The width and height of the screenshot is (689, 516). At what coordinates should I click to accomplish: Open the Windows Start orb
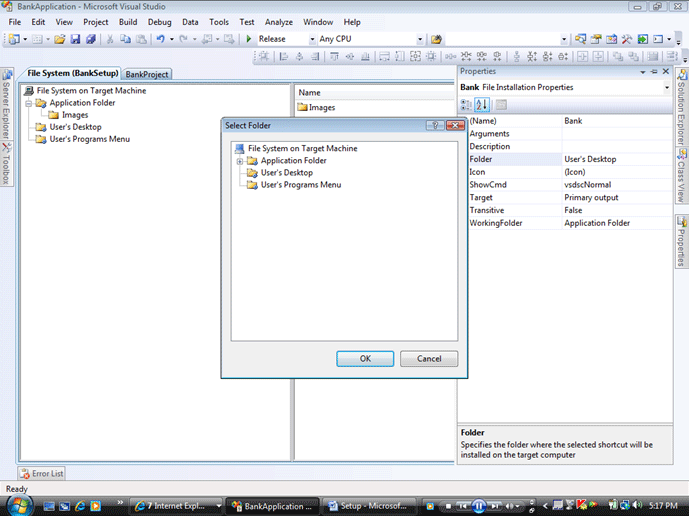(18, 505)
